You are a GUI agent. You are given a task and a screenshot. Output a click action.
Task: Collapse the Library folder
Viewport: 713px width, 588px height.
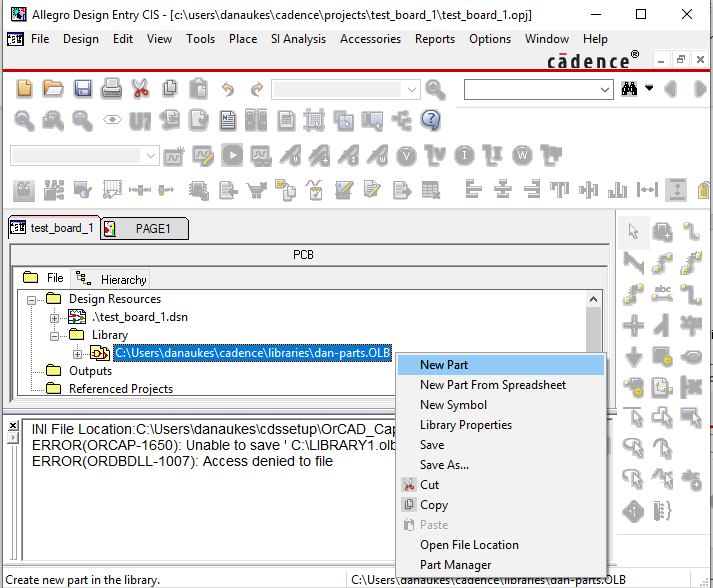[54, 336]
